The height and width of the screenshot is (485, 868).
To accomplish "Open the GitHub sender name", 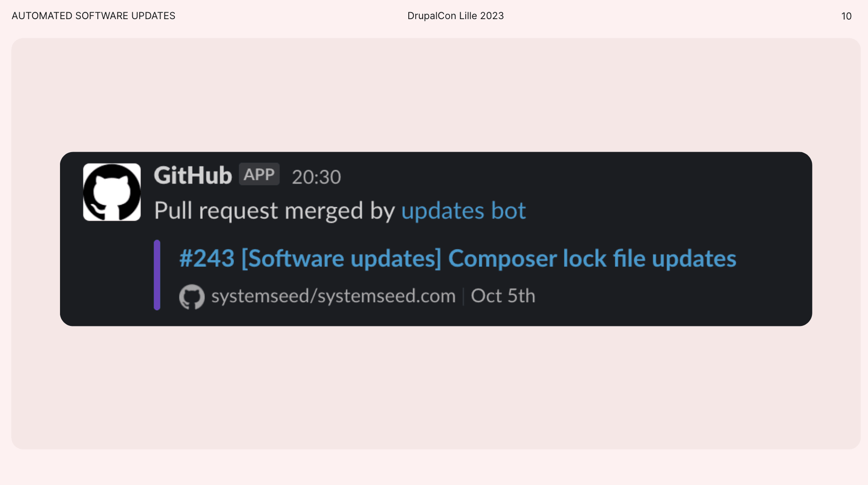I will click(x=193, y=176).
